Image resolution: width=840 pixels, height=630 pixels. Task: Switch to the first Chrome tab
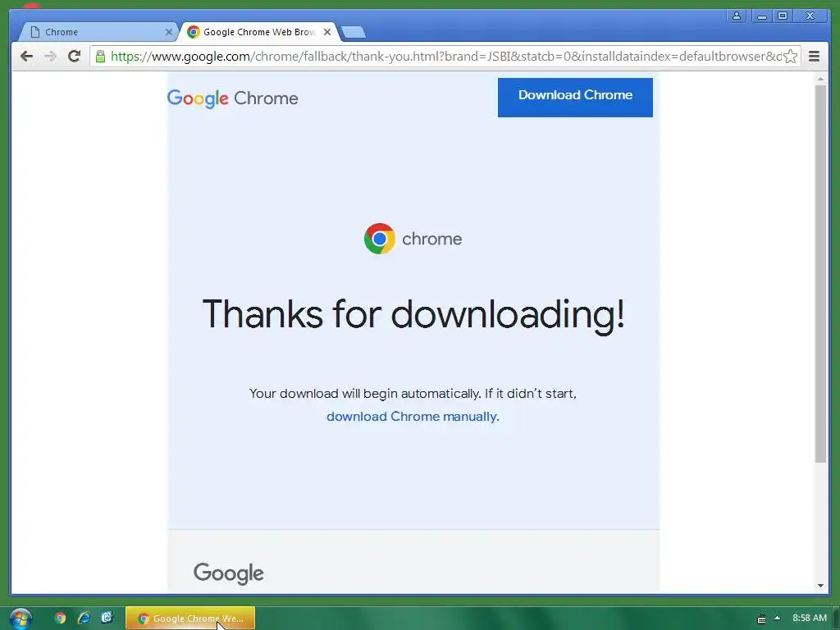point(97,32)
